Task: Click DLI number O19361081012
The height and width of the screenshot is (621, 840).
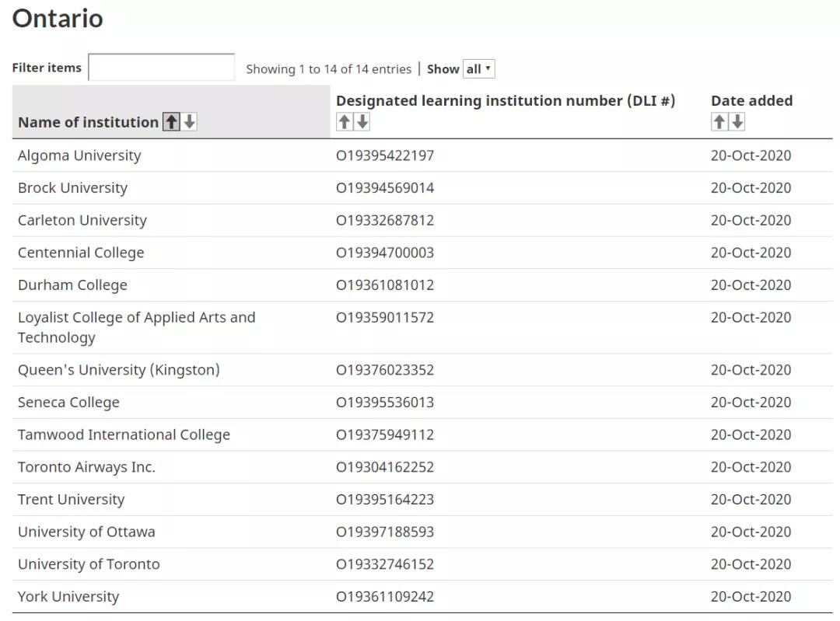Action: [x=385, y=285]
